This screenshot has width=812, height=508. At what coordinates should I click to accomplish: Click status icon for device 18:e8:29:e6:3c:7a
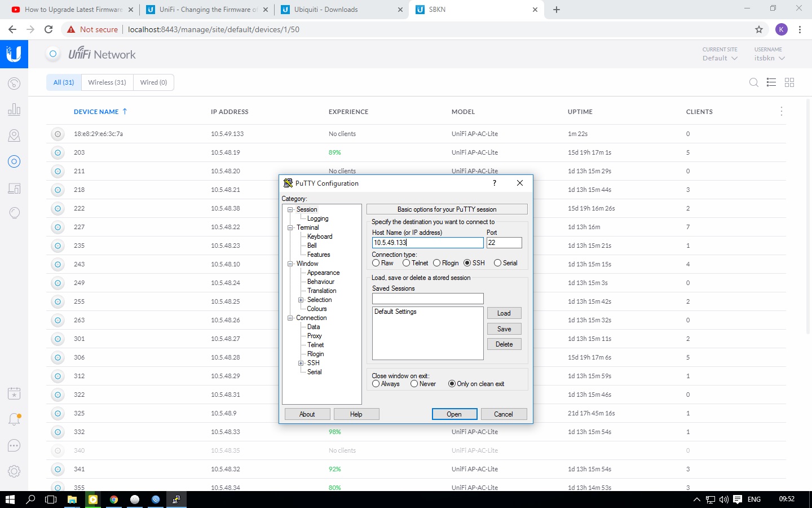57,134
